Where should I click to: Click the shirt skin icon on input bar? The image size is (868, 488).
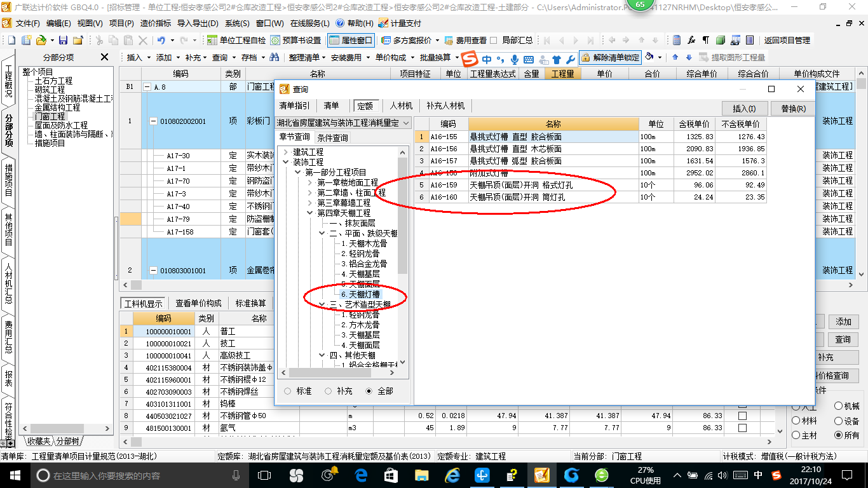[x=557, y=60]
